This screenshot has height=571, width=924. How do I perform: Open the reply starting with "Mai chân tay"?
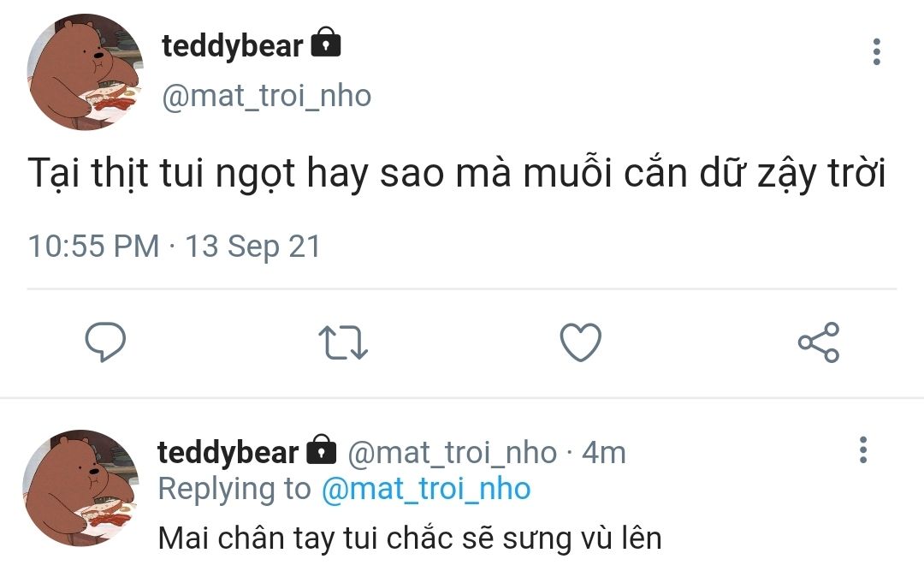point(410,538)
